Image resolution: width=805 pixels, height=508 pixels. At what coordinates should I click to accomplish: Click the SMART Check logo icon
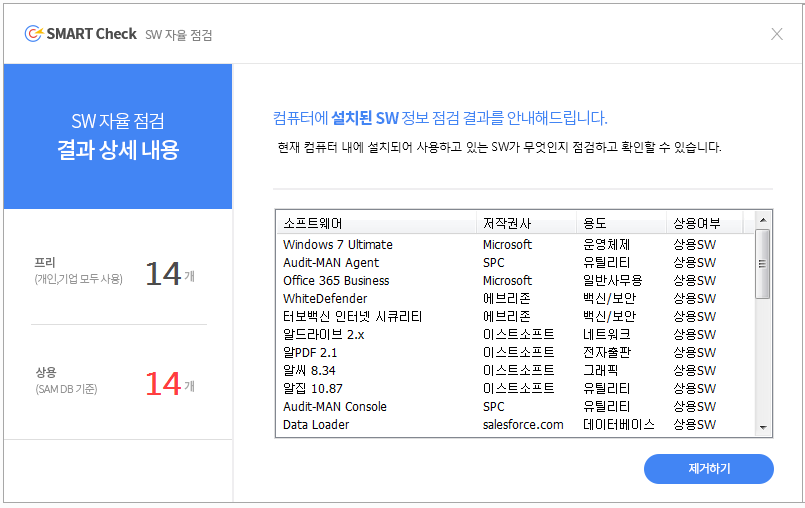point(34,34)
